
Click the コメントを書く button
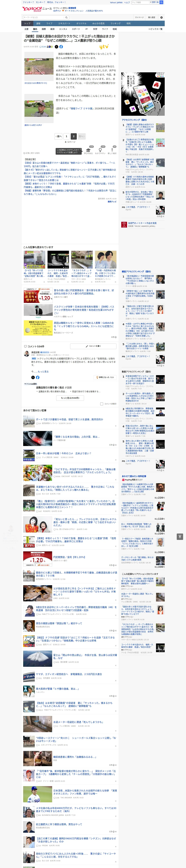click(x=93, y=346)
